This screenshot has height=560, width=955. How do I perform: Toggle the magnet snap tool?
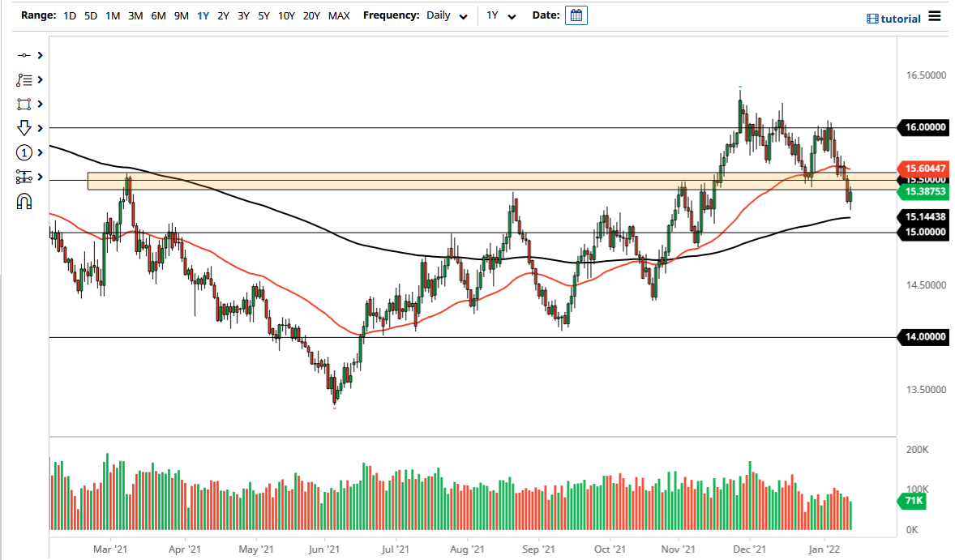click(24, 201)
